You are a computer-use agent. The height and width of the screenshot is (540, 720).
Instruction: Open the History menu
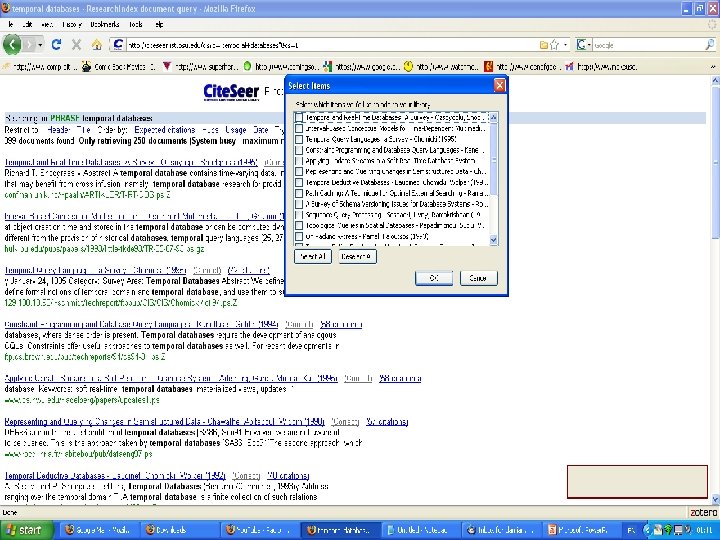pos(72,24)
